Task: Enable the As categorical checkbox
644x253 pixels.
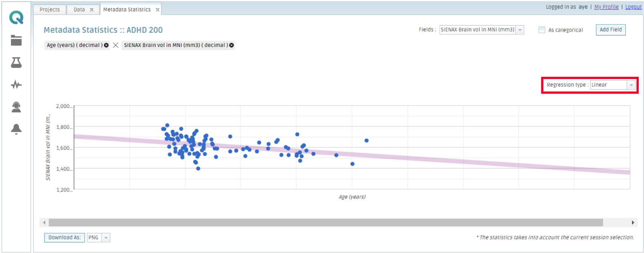Action: [542, 30]
